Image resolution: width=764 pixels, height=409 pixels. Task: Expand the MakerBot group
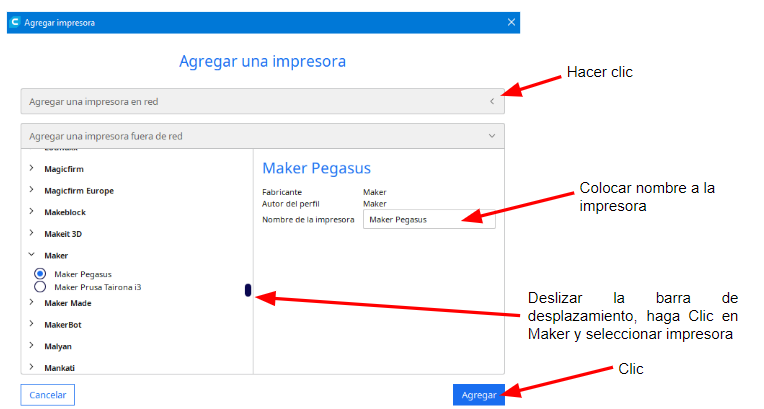32,324
